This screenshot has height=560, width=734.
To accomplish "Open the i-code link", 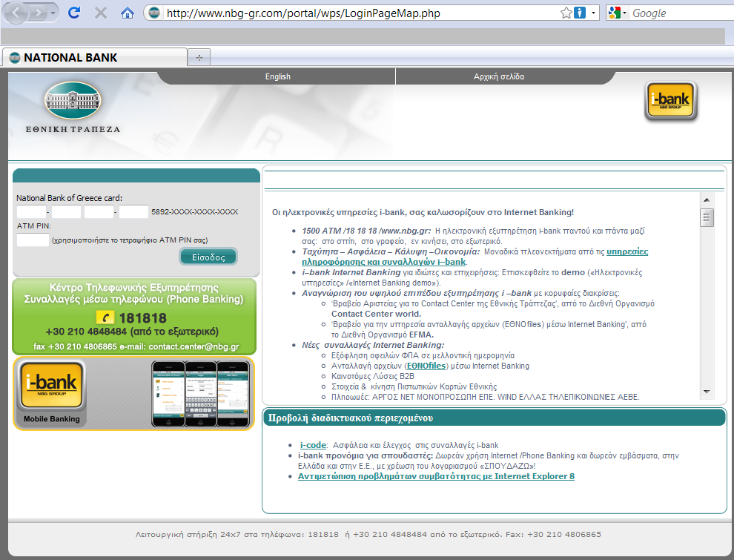I will tap(313, 445).
